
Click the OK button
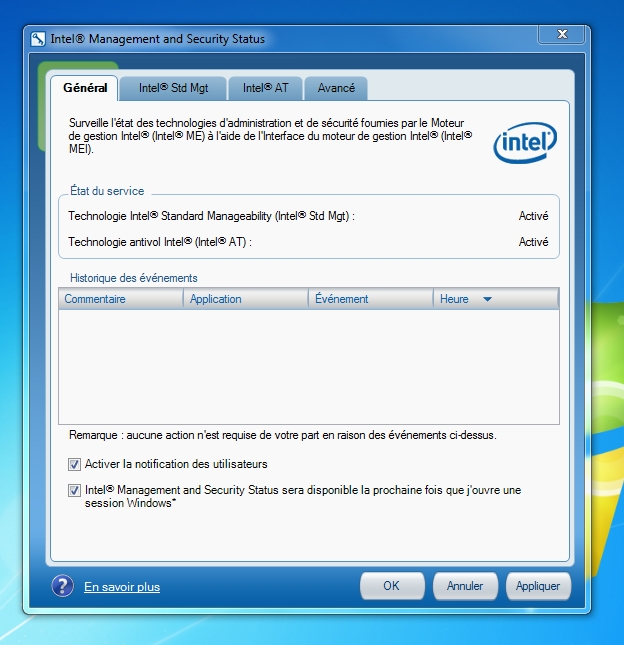pyautogui.click(x=392, y=586)
